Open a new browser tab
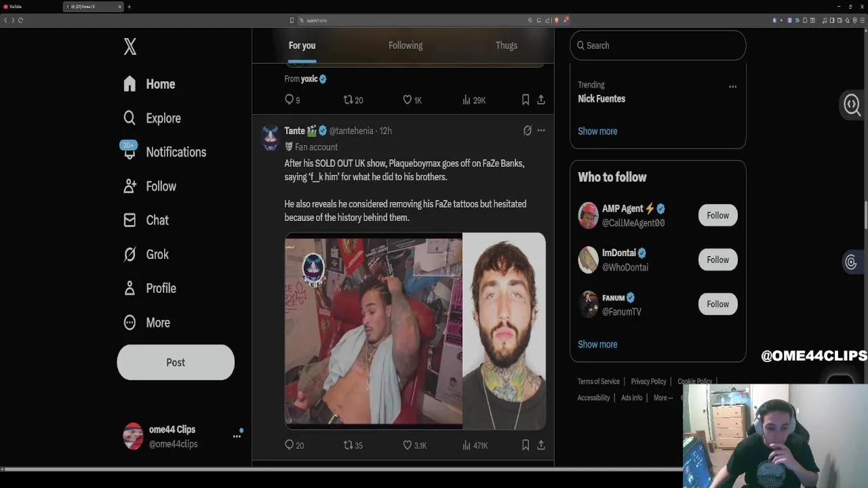The image size is (868, 488). click(x=129, y=7)
